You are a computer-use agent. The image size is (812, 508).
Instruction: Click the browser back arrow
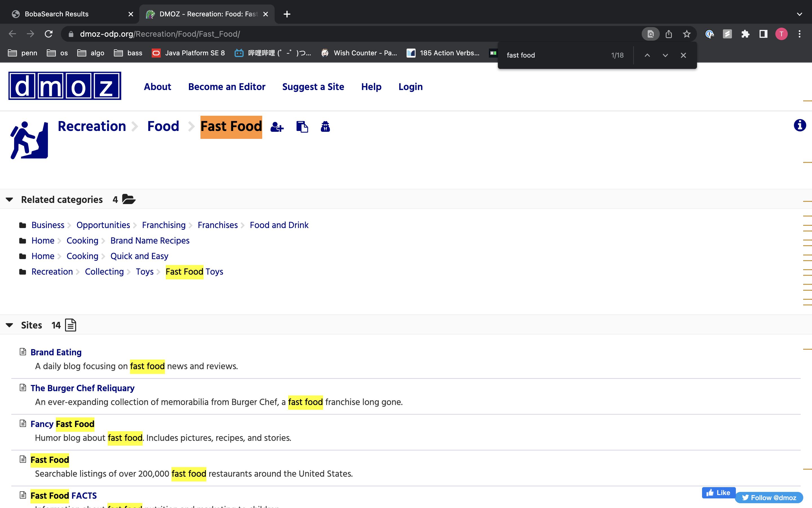coord(12,34)
